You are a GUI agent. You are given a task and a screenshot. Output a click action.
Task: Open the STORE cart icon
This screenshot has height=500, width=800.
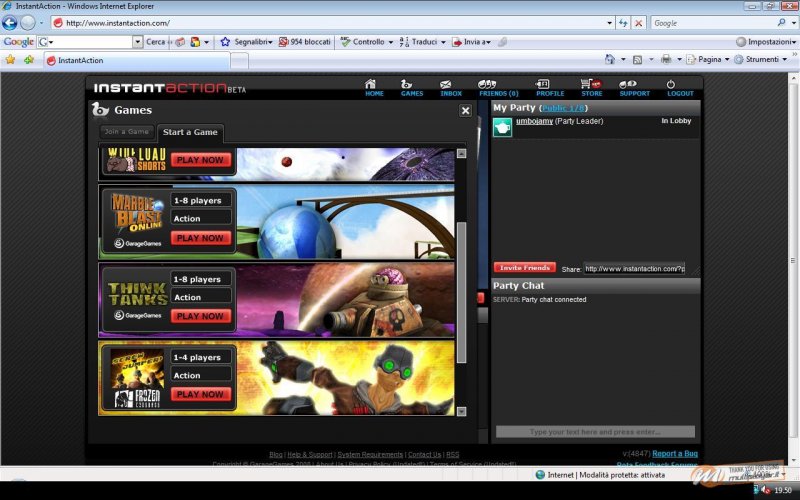[591, 87]
